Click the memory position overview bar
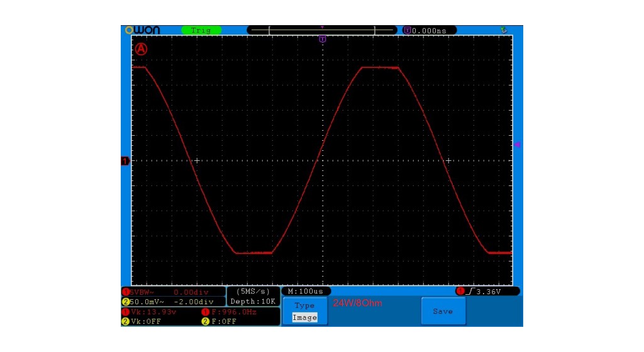Image resolution: width=644 pixels, height=352 pixels. coord(322,30)
